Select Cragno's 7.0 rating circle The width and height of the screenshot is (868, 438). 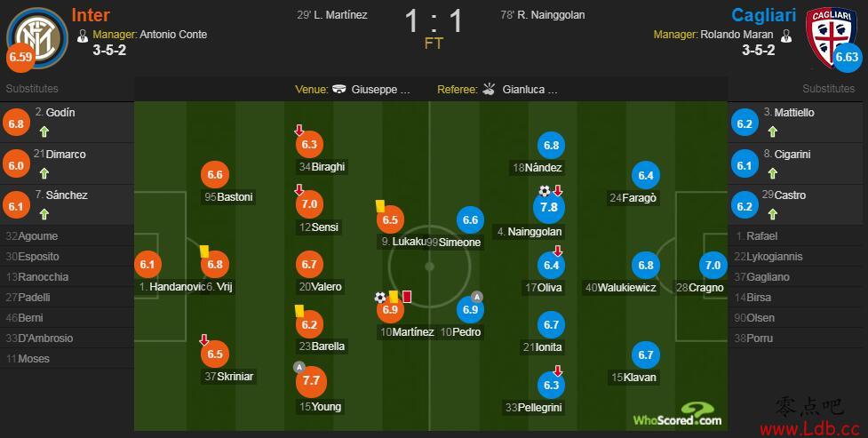pyautogui.click(x=713, y=266)
